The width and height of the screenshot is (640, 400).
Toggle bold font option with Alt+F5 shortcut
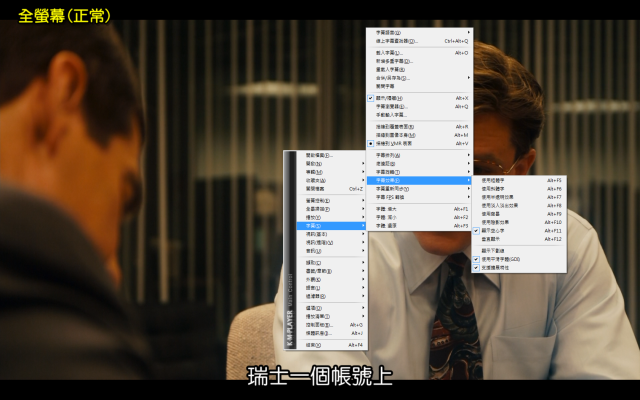pyautogui.click(x=519, y=180)
